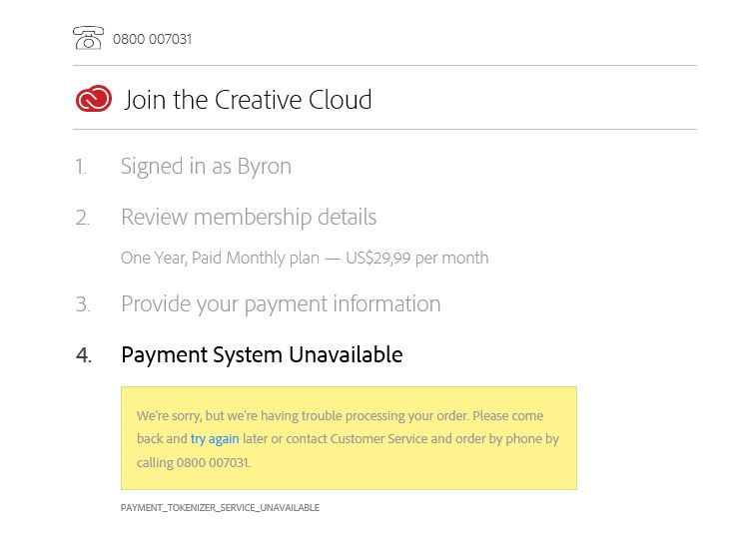Click "Customer Service" in the error message
This screenshot has width=741, height=560.
pyautogui.click(x=377, y=439)
